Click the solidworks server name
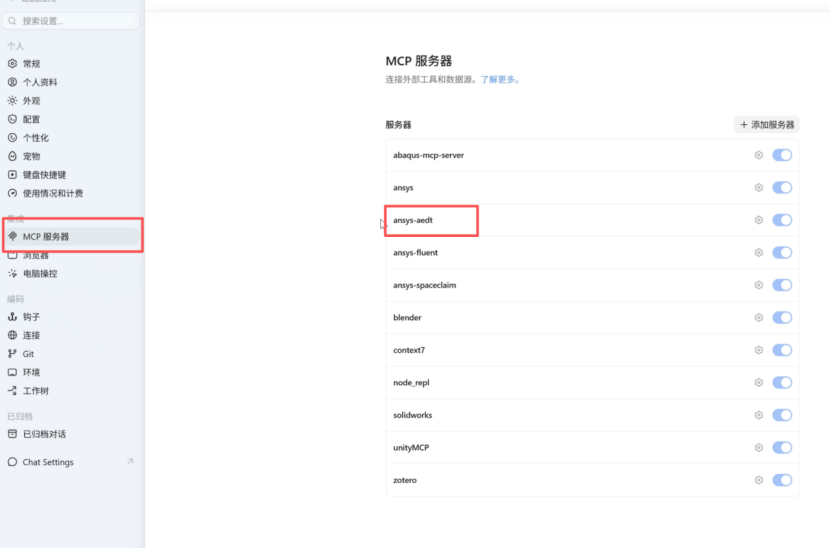 click(412, 415)
